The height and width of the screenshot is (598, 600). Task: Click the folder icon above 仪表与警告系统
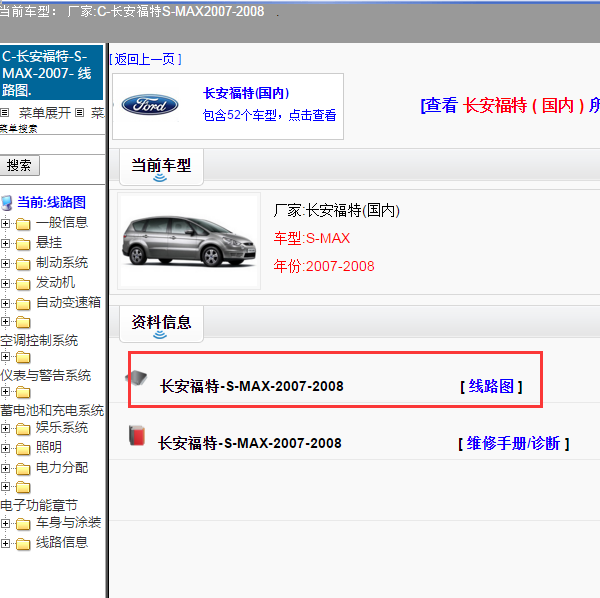click(x=23, y=357)
